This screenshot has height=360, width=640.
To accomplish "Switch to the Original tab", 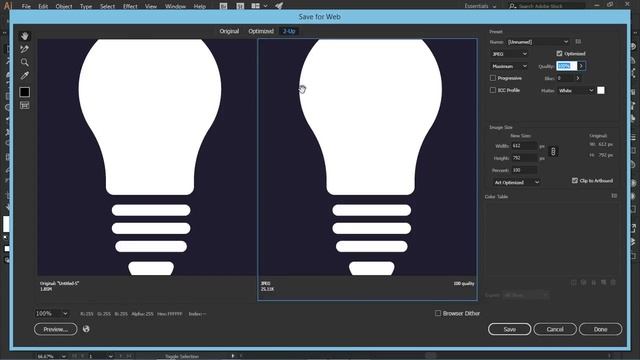I will tap(229, 31).
